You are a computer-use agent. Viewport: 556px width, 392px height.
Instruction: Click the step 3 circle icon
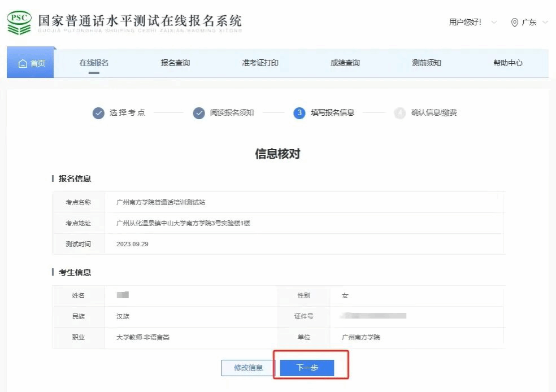coord(299,113)
